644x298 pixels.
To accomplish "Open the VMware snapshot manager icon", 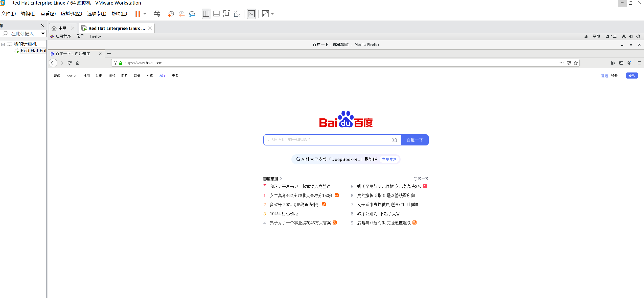I will point(192,14).
